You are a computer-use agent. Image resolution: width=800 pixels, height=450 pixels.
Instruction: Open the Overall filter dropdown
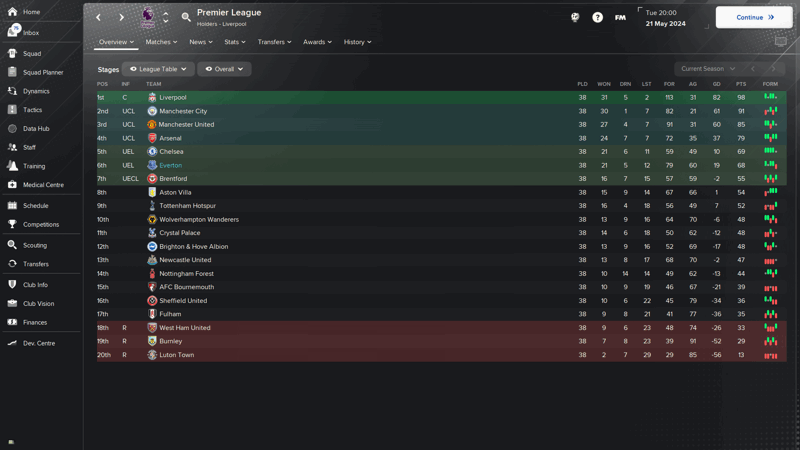pyautogui.click(x=224, y=69)
